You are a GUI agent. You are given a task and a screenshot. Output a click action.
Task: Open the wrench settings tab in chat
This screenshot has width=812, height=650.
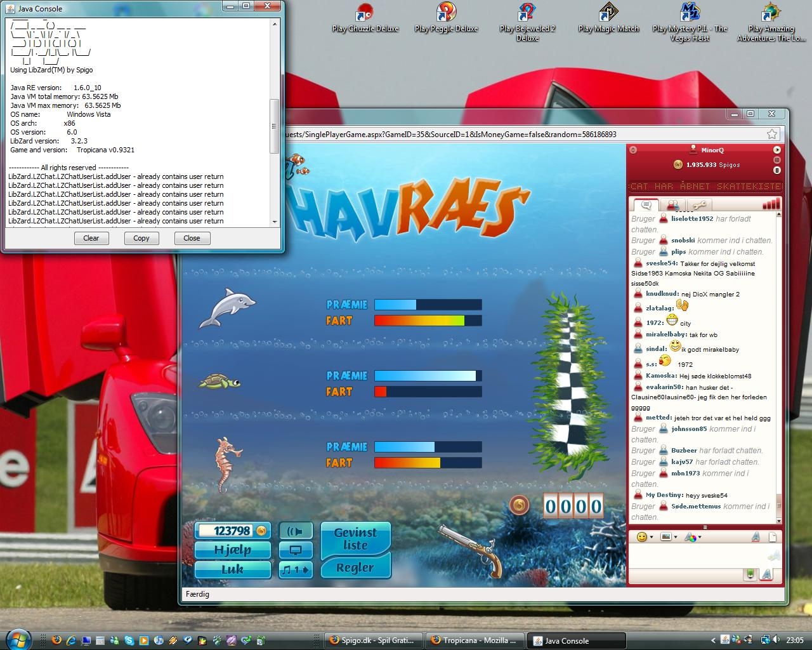pos(698,205)
